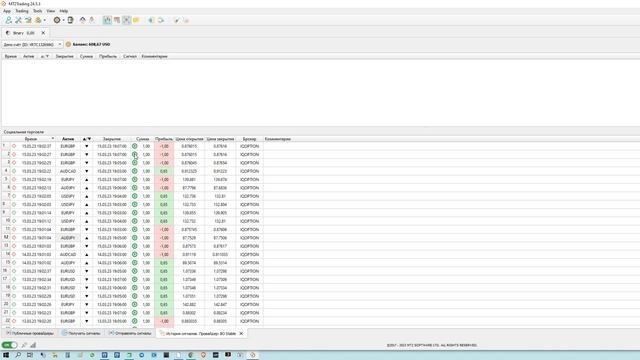The image size is (640, 360).
Task: Click the Сигнал column header in upper table
Action: [130, 56]
